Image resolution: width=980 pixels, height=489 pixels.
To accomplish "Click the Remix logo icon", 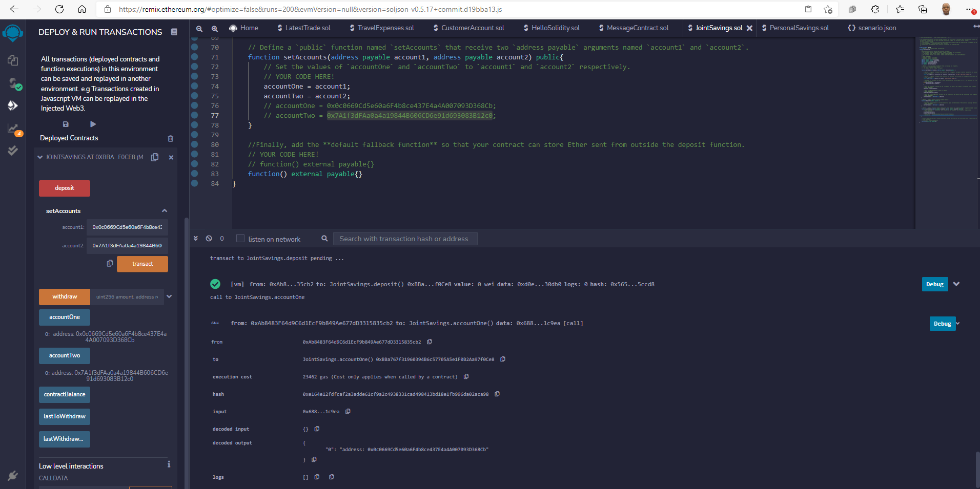I will [13, 33].
